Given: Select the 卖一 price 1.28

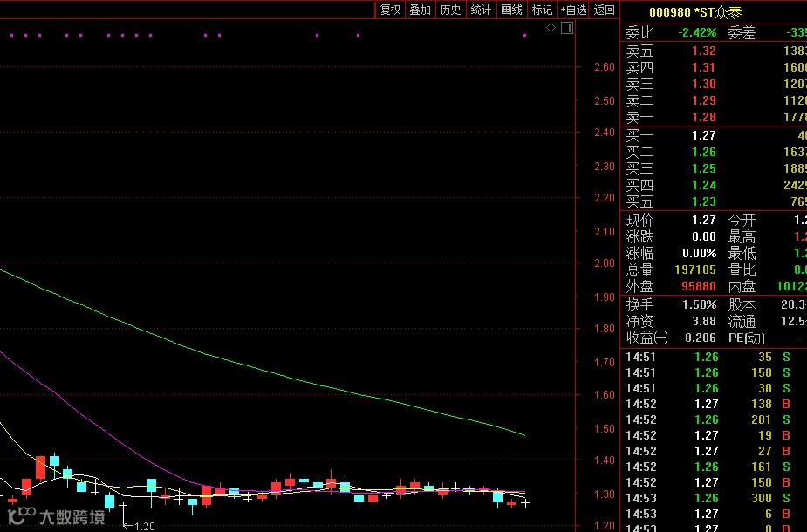Looking at the screenshot, I should [703, 117].
